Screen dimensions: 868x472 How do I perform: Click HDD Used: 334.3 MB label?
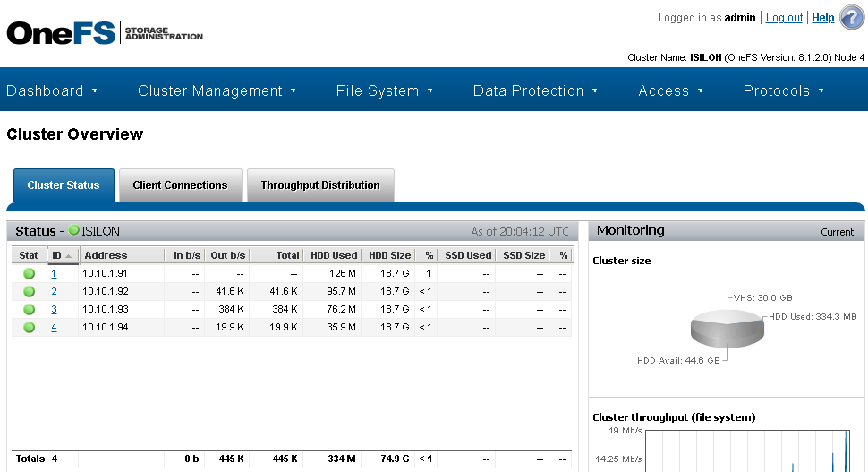click(x=813, y=317)
